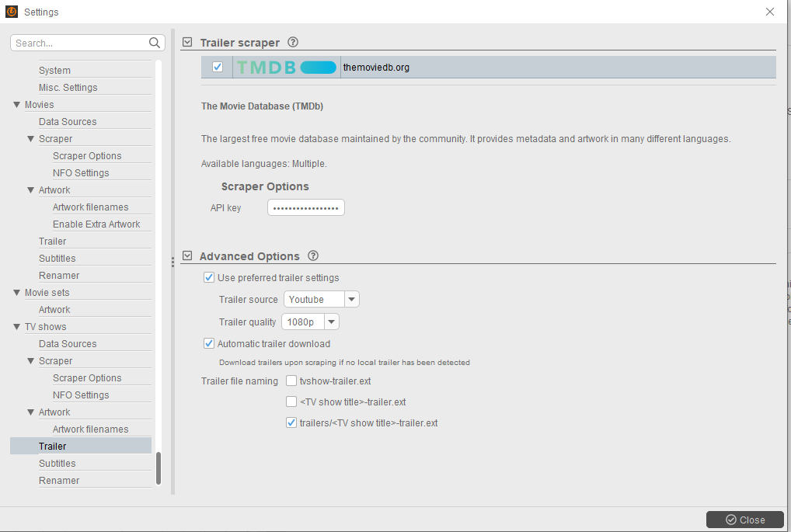
Task: Click the TMDB logo in scraper row
Action: pos(287,67)
